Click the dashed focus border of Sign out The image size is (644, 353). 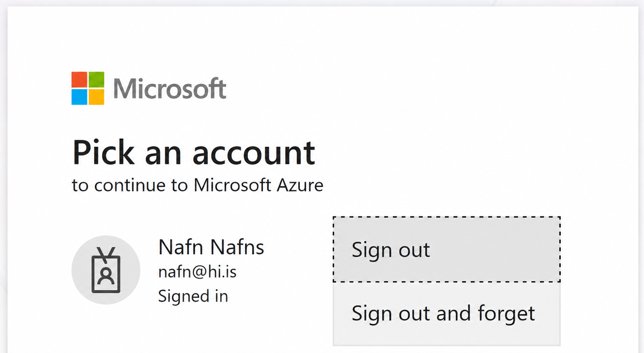447,217
